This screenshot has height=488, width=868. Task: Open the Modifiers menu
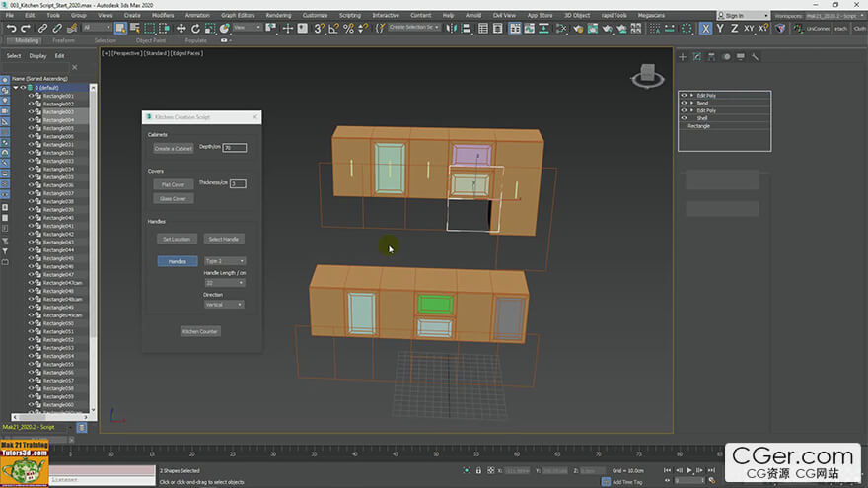click(x=163, y=15)
